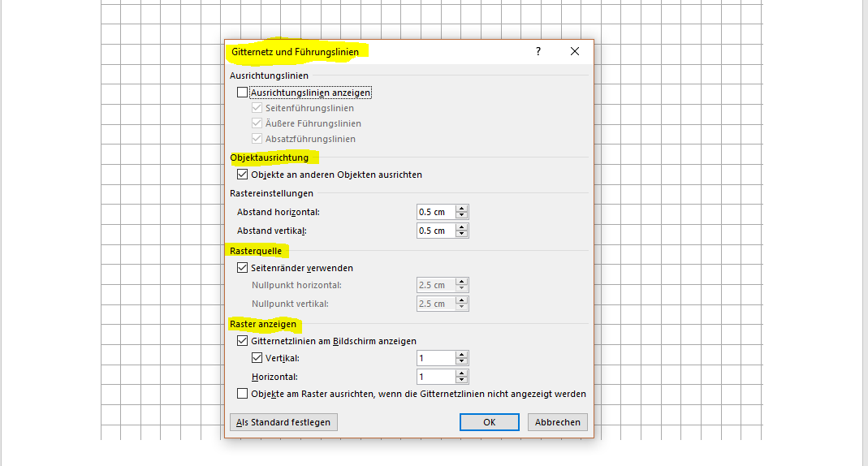Uncheck the Vertikal checkbox
This screenshot has height=466, width=868.
pos(257,358)
